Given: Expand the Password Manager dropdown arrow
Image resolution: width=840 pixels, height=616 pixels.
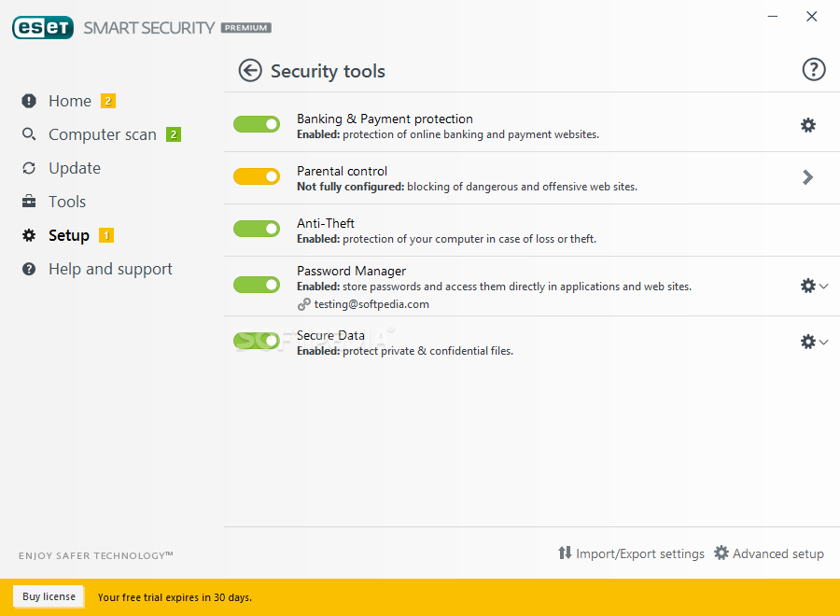Looking at the screenshot, I should [x=824, y=286].
